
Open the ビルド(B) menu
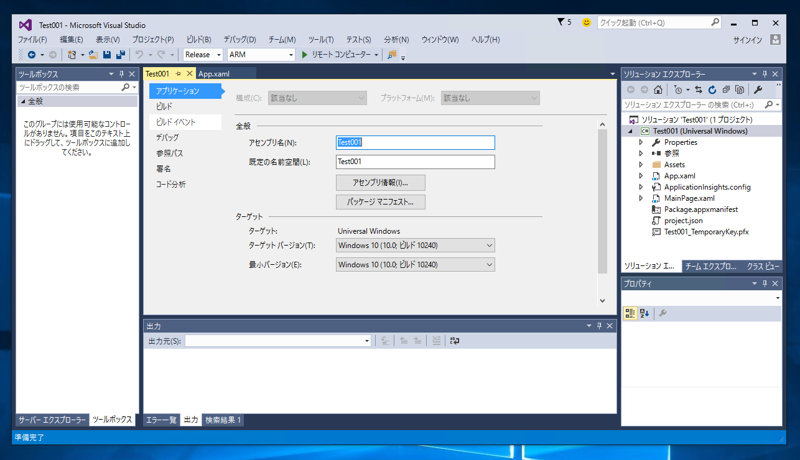pyautogui.click(x=198, y=39)
